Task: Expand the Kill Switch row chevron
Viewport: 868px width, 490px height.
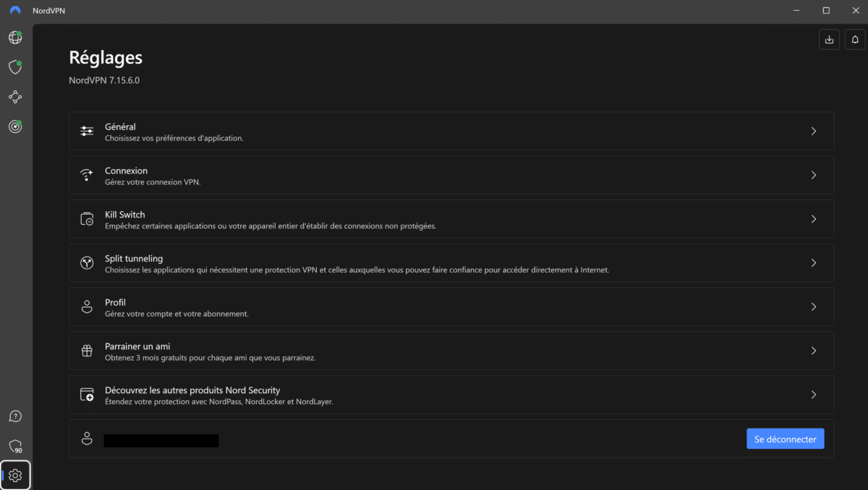Action: 814,219
